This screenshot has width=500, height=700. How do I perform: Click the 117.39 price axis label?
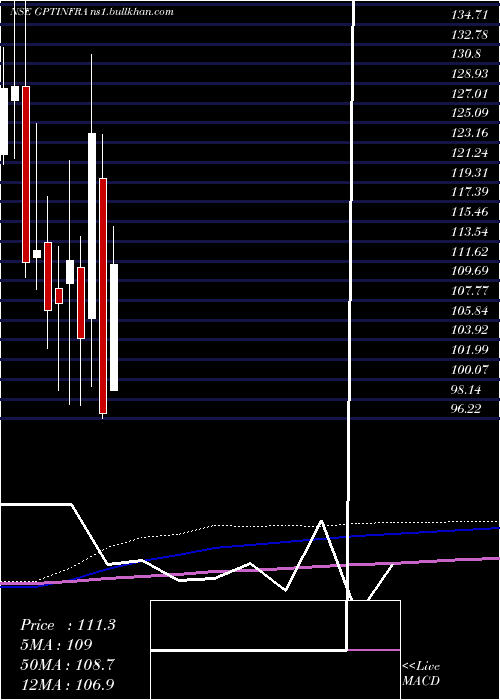(x=469, y=192)
